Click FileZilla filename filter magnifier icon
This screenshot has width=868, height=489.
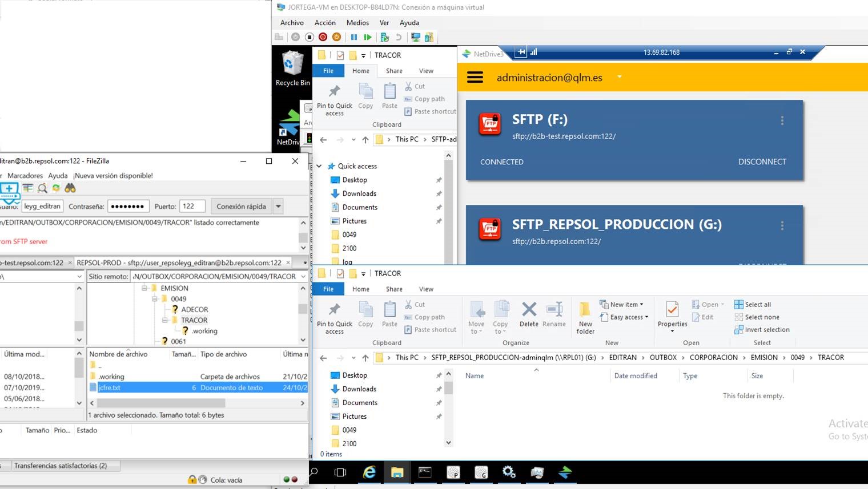click(42, 188)
